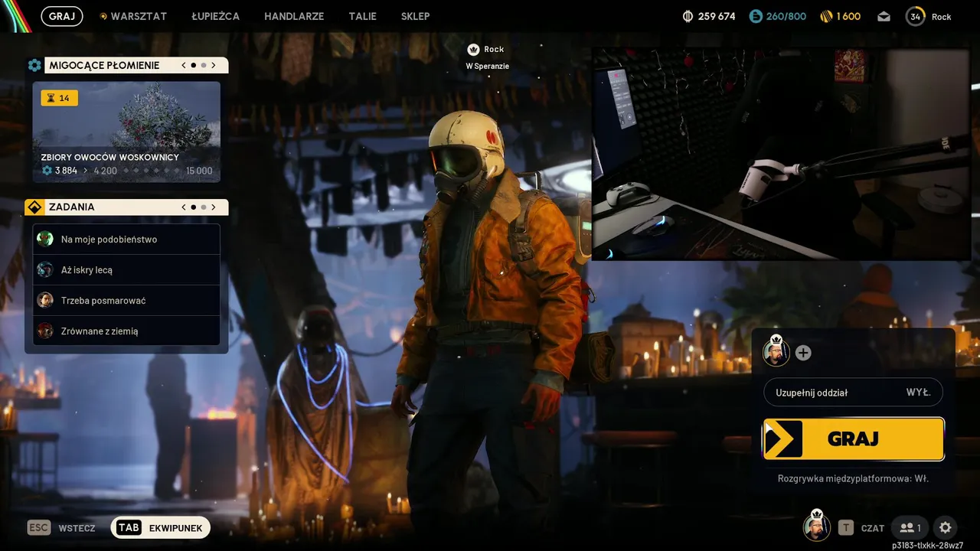980x551 pixels.
Task: Select first page dot in Migocące Płomienie header
Action: coord(194,65)
